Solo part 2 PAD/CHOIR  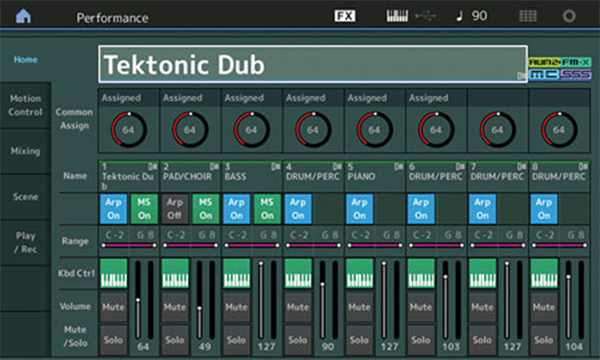[175, 340]
